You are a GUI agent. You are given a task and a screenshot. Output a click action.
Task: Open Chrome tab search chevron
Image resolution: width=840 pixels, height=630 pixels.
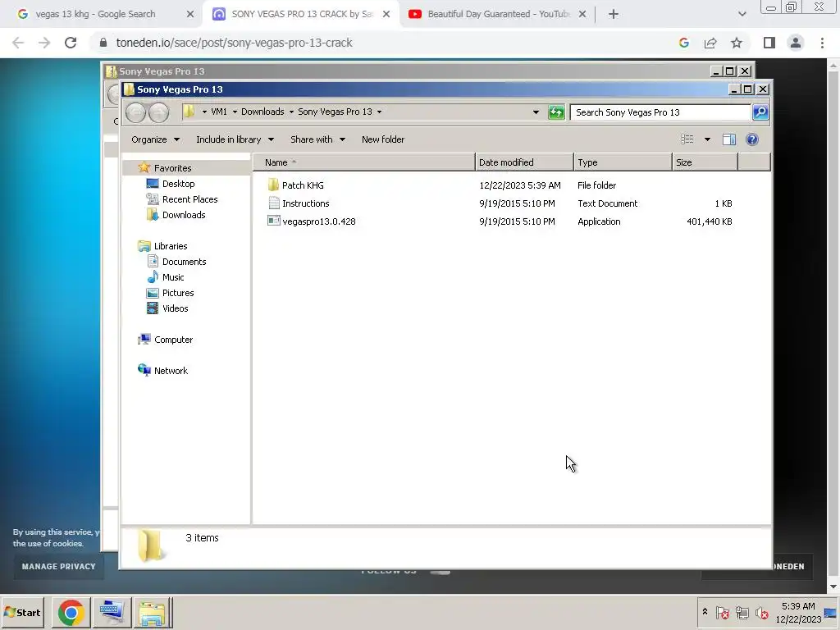pyautogui.click(x=742, y=14)
